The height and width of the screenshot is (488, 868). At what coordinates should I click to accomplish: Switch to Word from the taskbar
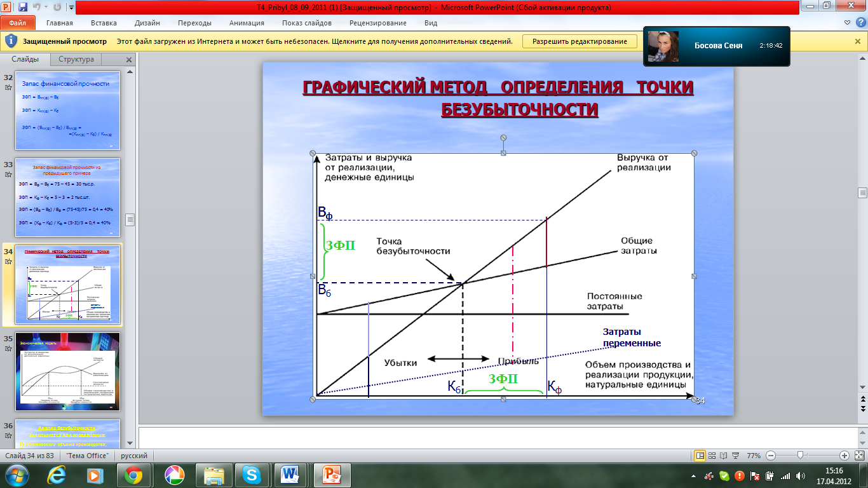290,475
